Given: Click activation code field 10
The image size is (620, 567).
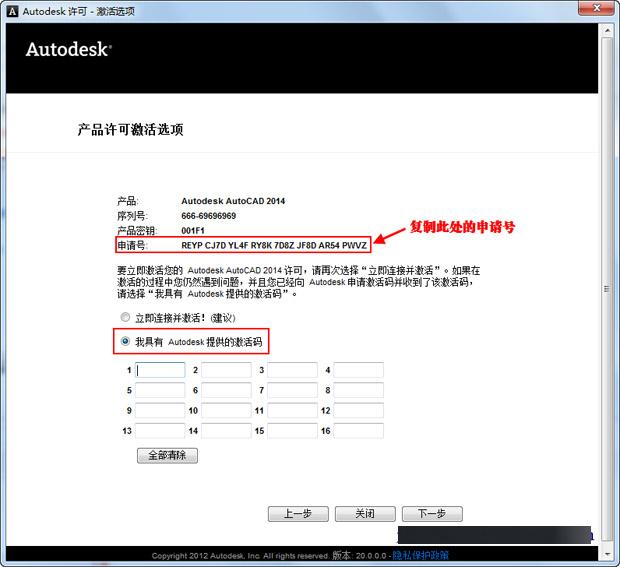Looking at the screenshot, I should click(226, 410).
